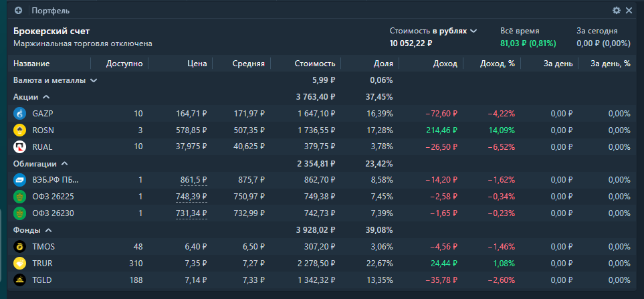Select the TGLD fund name
644x299 pixels.
tap(42, 280)
